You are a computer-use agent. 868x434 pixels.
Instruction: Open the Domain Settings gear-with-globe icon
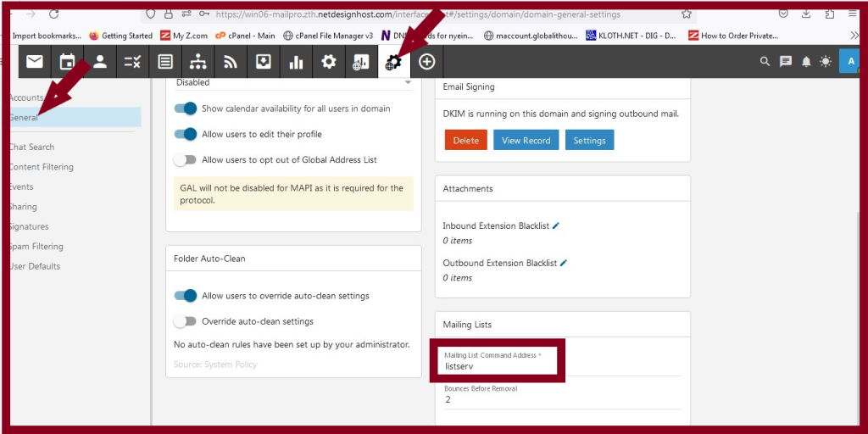[394, 62]
